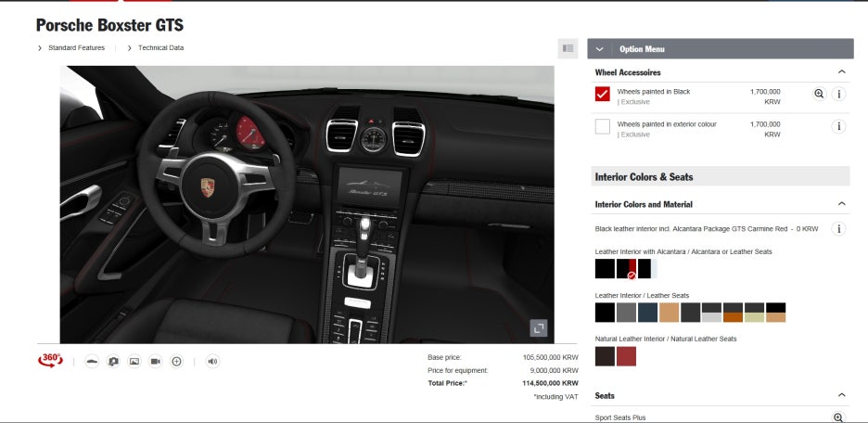Check Wheels painted in exterior colour
This screenshot has height=423, width=868.
tap(602, 127)
